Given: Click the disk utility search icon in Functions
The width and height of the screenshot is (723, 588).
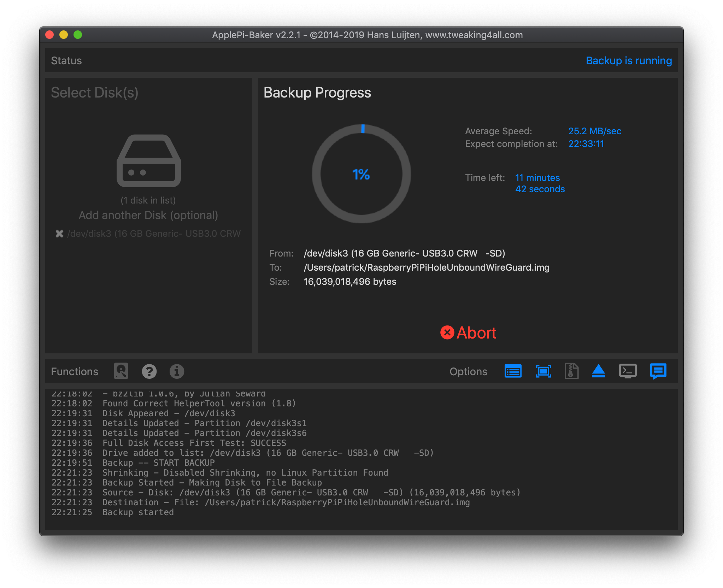Looking at the screenshot, I should pyautogui.click(x=121, y=371).
